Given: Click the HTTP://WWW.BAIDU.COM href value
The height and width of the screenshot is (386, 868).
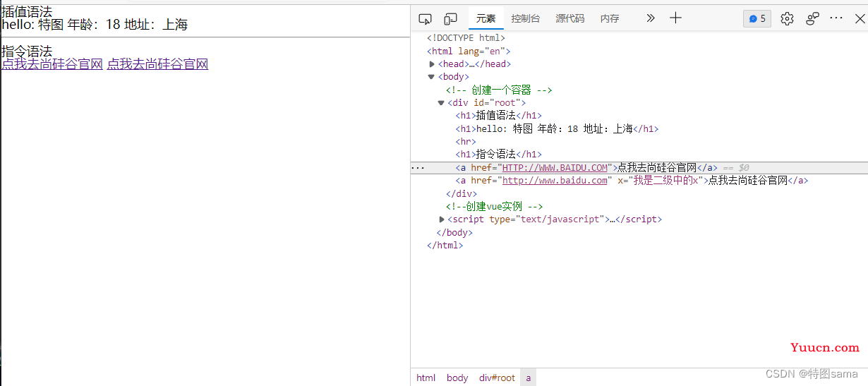Looking at the screenshot, I should [x=555, y=168].
